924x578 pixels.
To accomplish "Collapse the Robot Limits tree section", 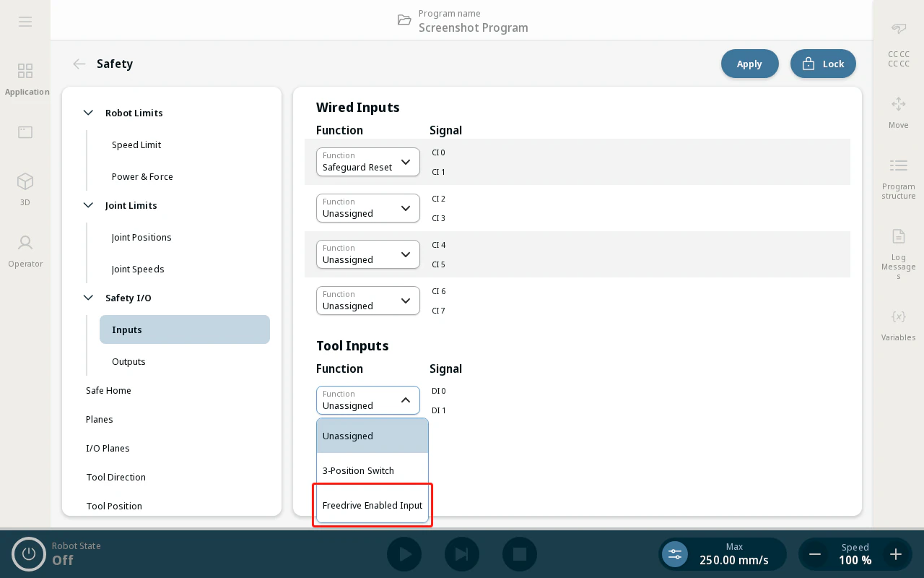I will click(x=88, y=113).
